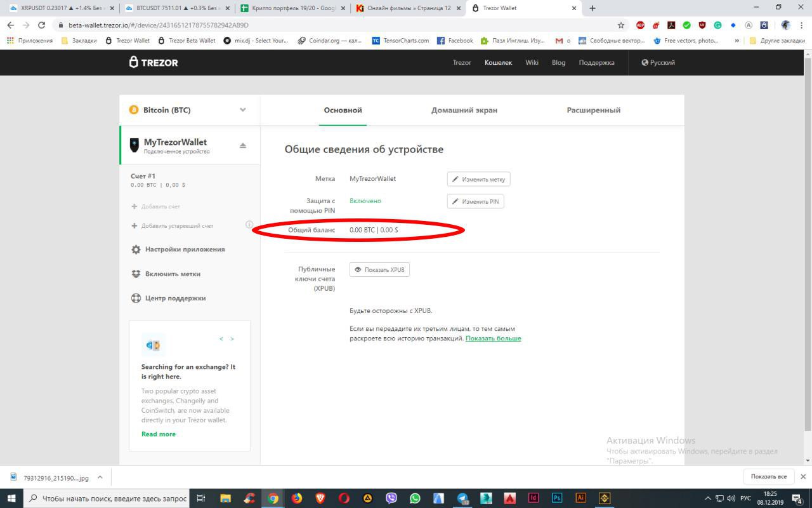This screenshot has height=508, width=812.
Task: Open the Chrome profile avatar
Action: point(786,25)
